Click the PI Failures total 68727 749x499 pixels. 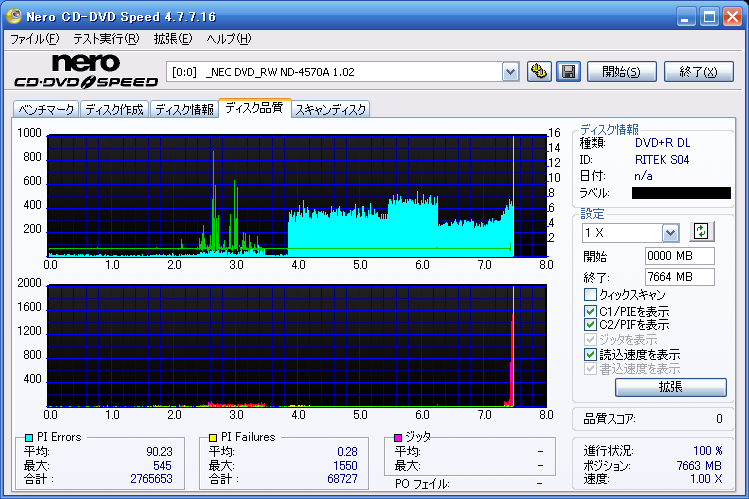pyautogui.click(x=342, y=479)
